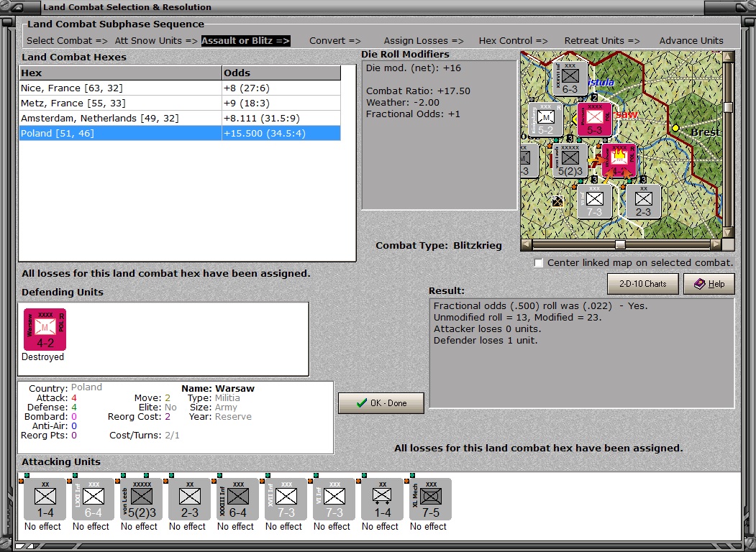Click the map scrollbar's down arrow

point(729,233)
